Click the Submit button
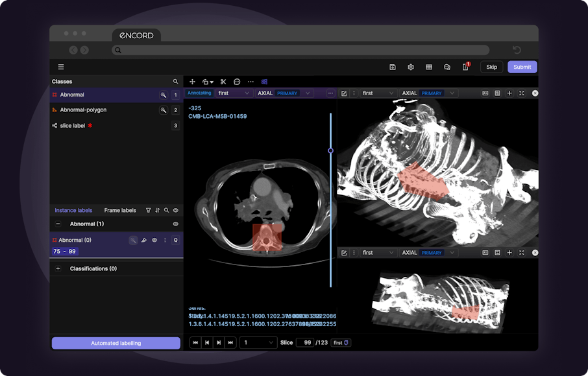 point(522,67)
